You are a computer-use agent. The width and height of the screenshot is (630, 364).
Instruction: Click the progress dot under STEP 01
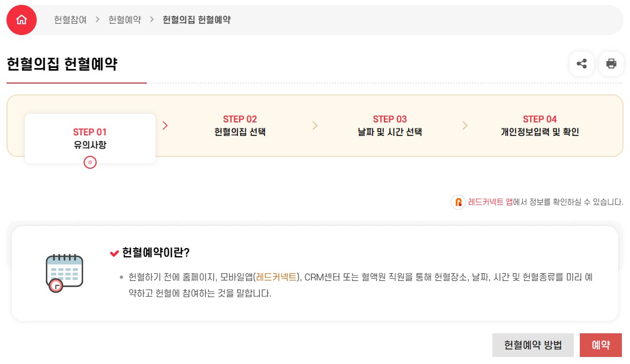coord(90,162)
